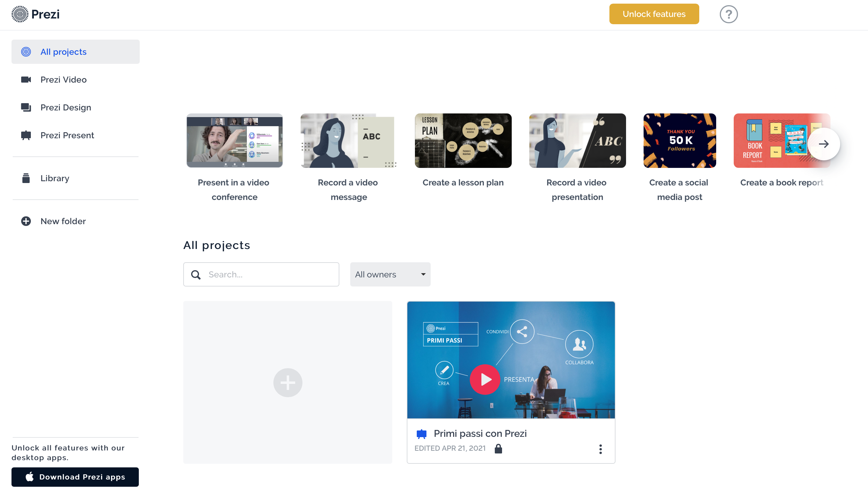Click Present in a video conference label

[x=234, y=190]
